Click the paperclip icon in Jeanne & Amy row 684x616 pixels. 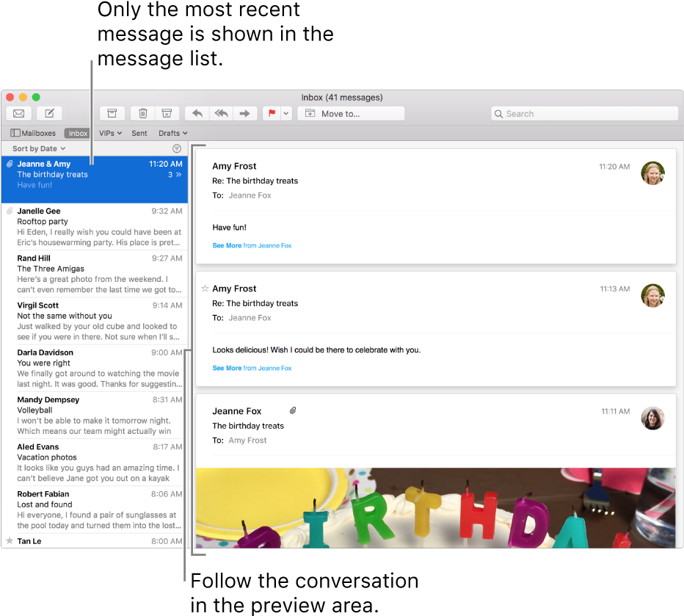click(x=10, y=164)
